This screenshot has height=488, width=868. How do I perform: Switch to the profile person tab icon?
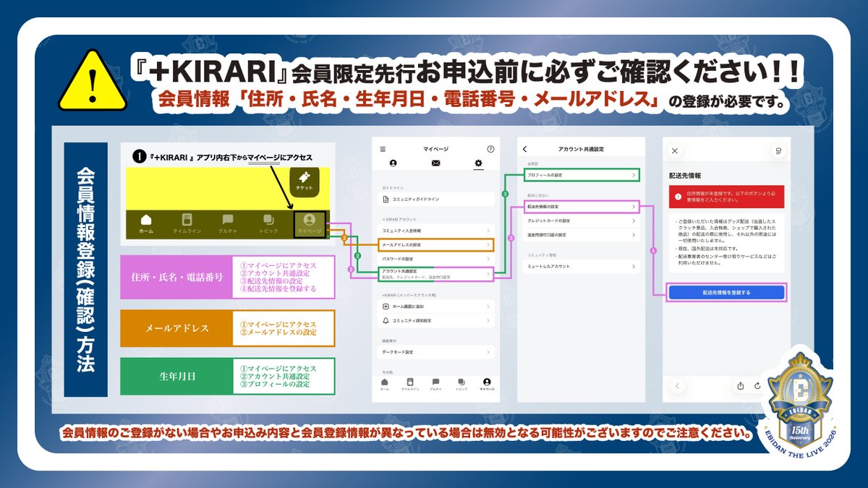pos(393,163)
